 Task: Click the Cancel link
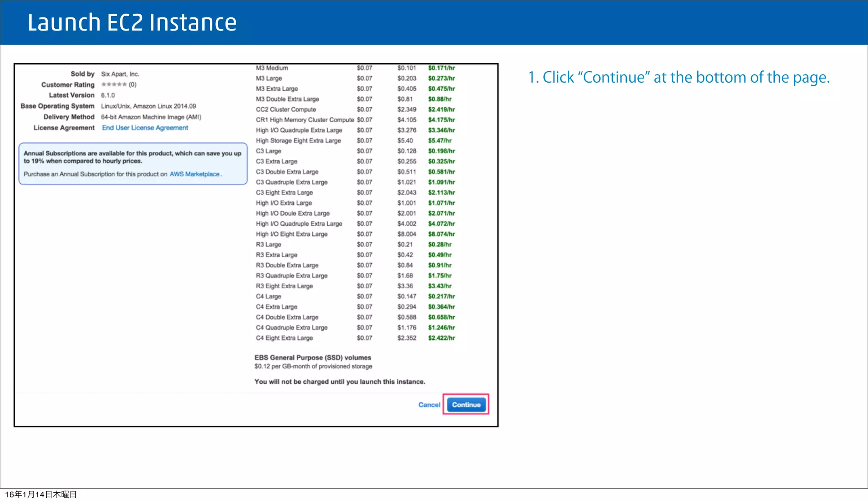(429, 405)
